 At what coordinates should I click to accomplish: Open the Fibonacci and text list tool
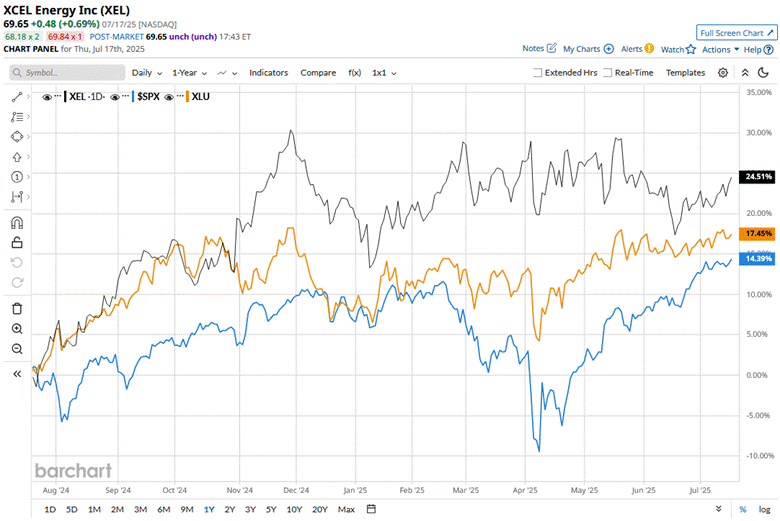click(x=17, y=117)
